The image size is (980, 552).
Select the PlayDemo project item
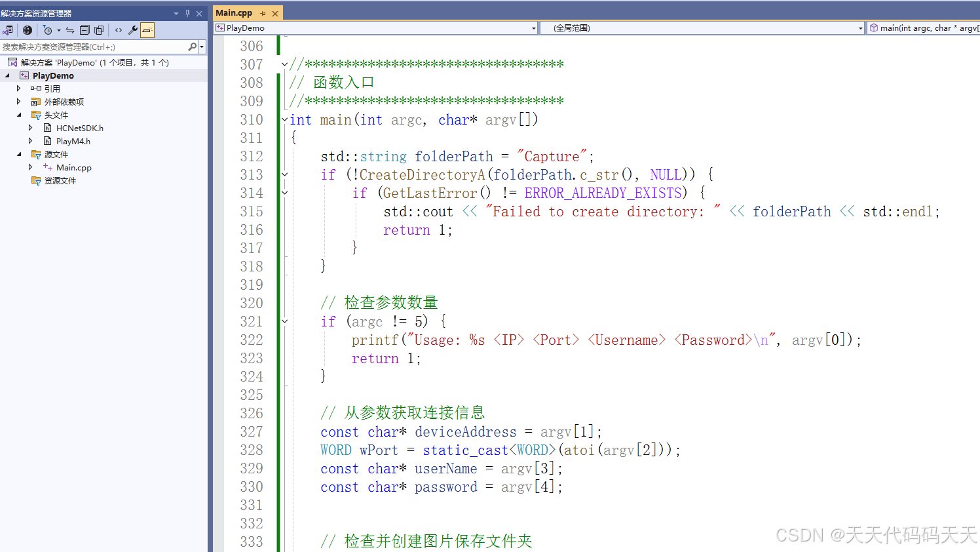coord(53,75)
